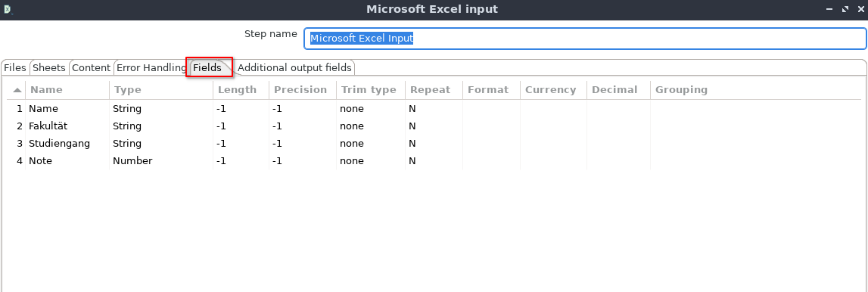
Task: Open Trim type 'none' in Studiengang row
Action: tap(371, 144)
